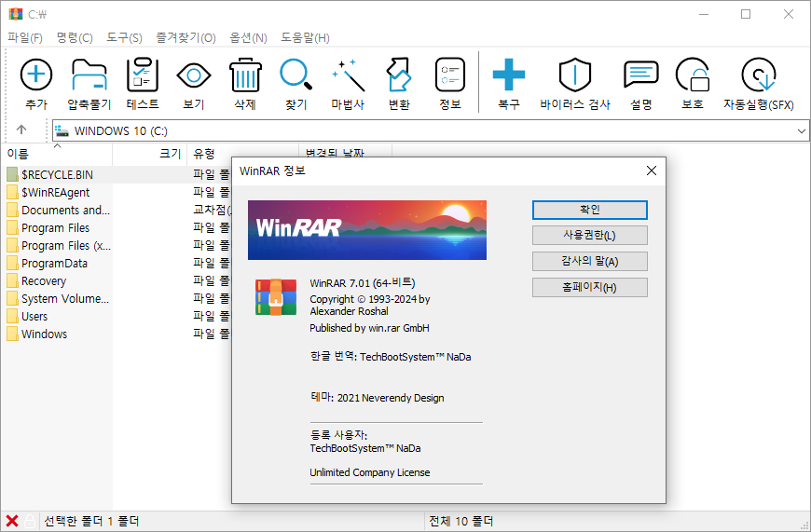Select the Recovery folder row
Image resolution: width=811 pixels, height=532 pixels.
[x=116, y=280]
